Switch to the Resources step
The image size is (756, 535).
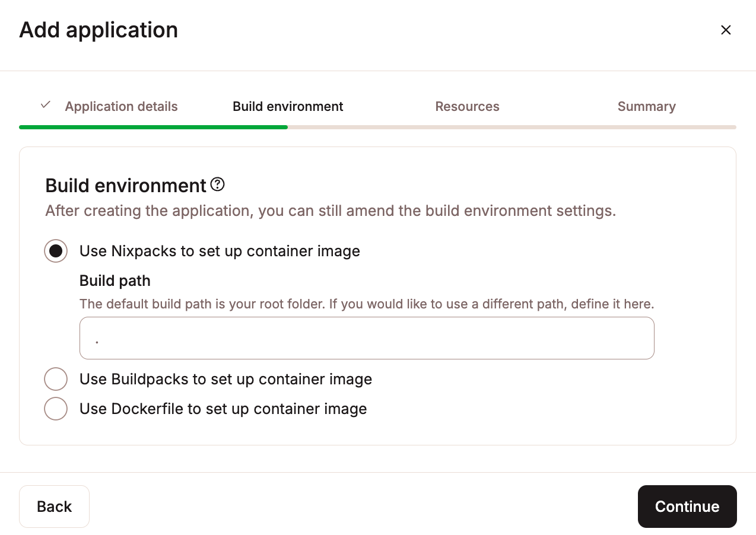(x=468, y=106)
